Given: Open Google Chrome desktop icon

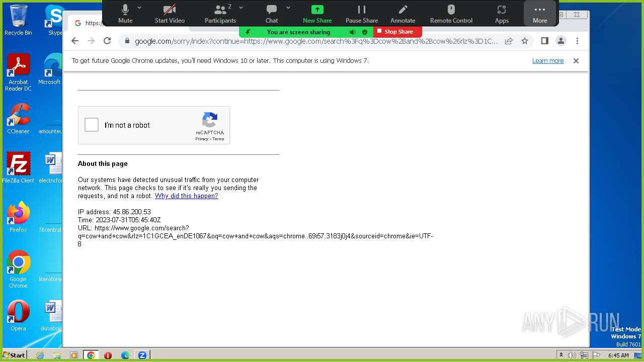Looking at the screenshot, I should click(x=18, y=269).
